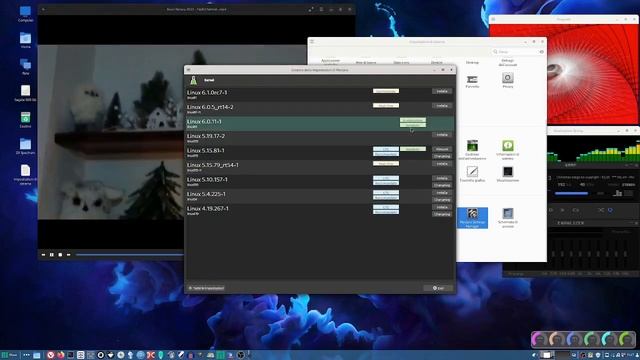Open the changelog for Linux 5.10.157-1
640x360 pixels.
(x=442, y=185)
